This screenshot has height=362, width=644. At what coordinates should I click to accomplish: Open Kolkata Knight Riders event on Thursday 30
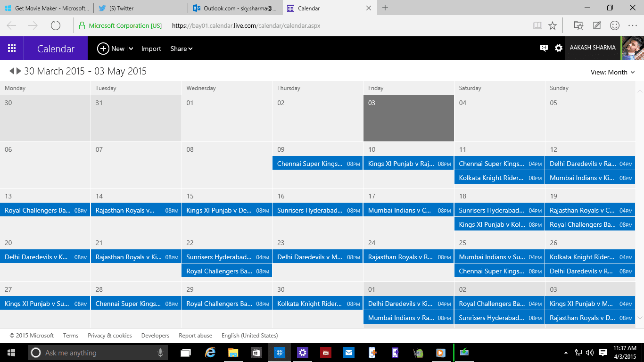pos(318,304)
